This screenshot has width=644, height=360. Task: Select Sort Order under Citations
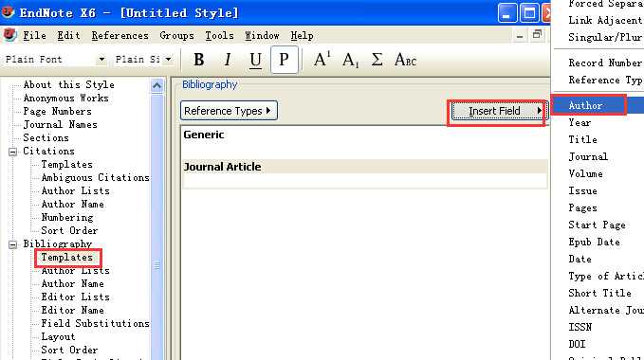(69, 231)
